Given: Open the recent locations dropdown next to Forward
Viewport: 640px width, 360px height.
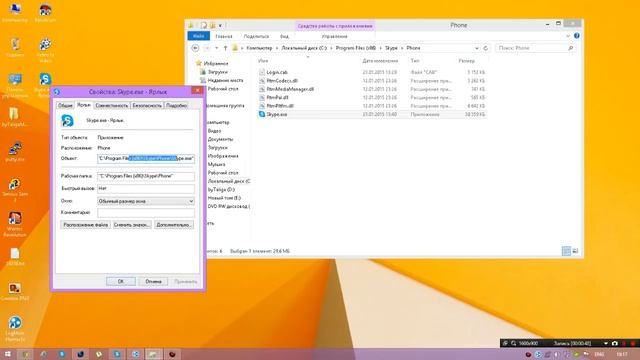Looking at the screenshot, I should point(217,48).
